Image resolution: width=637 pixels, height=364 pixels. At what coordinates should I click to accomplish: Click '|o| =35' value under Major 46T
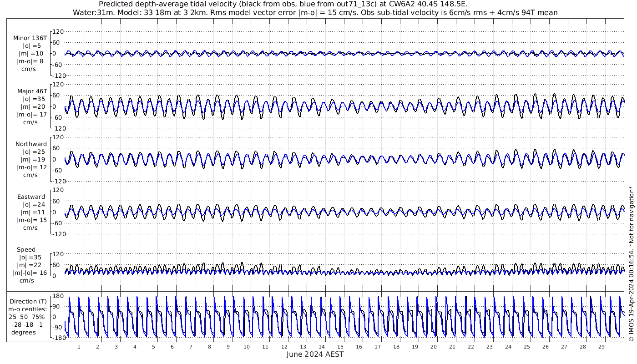[x=34, y=99]
